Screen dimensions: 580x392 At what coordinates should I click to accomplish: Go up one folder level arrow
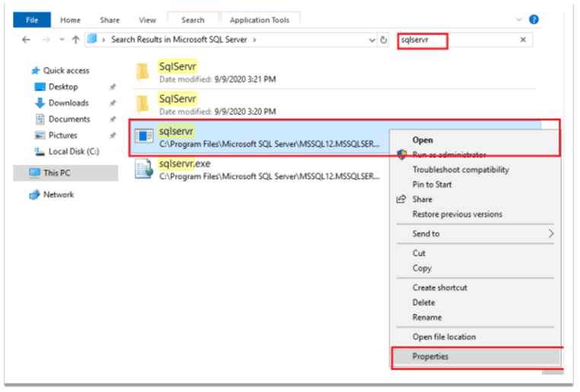[x=75, y=40]
